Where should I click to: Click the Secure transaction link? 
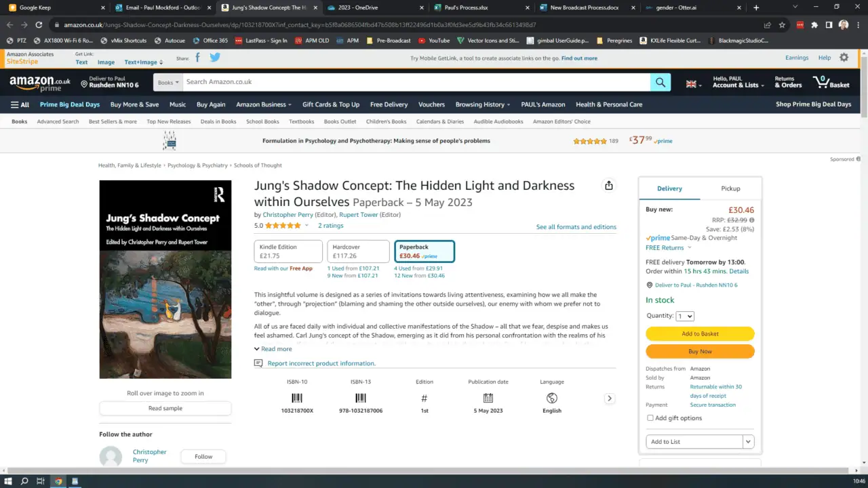point(713,405)
